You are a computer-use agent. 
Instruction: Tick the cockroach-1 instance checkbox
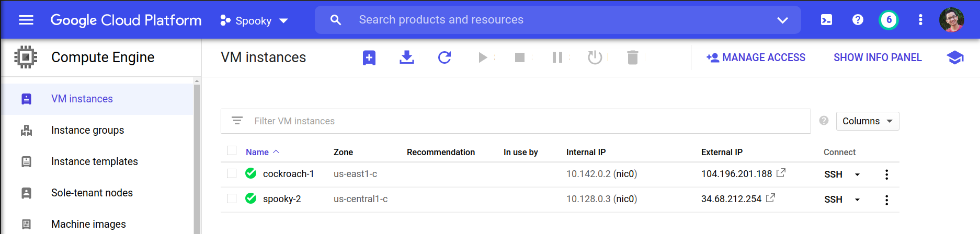[x=232, y=173]
